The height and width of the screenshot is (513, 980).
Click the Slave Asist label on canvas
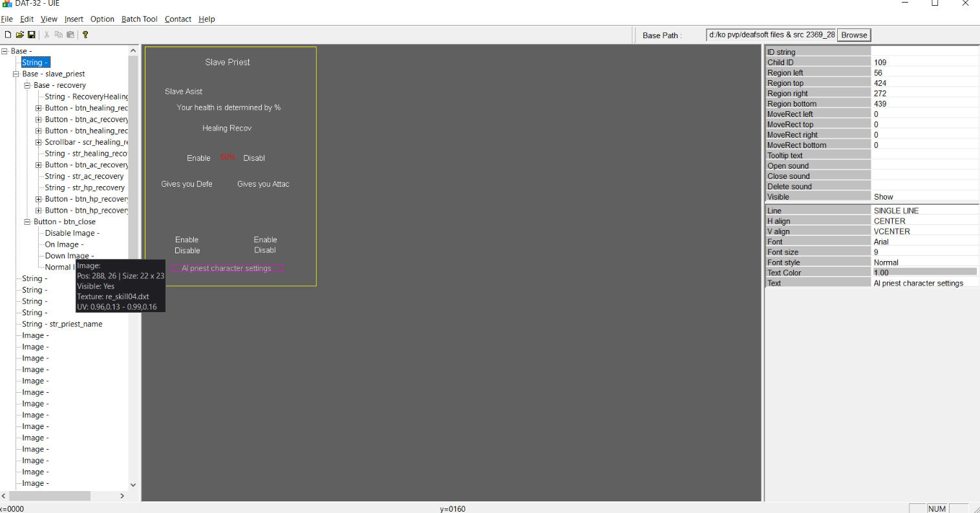184,92
